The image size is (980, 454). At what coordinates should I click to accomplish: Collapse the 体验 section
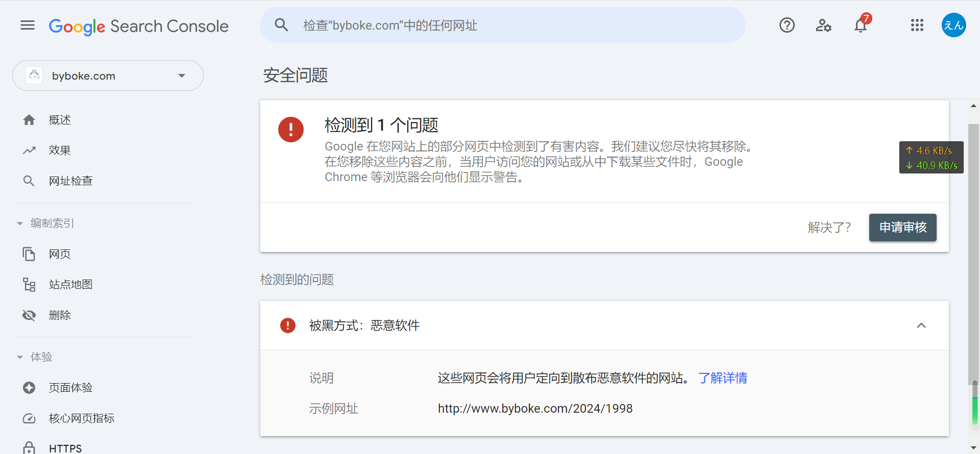coord(20,357)
